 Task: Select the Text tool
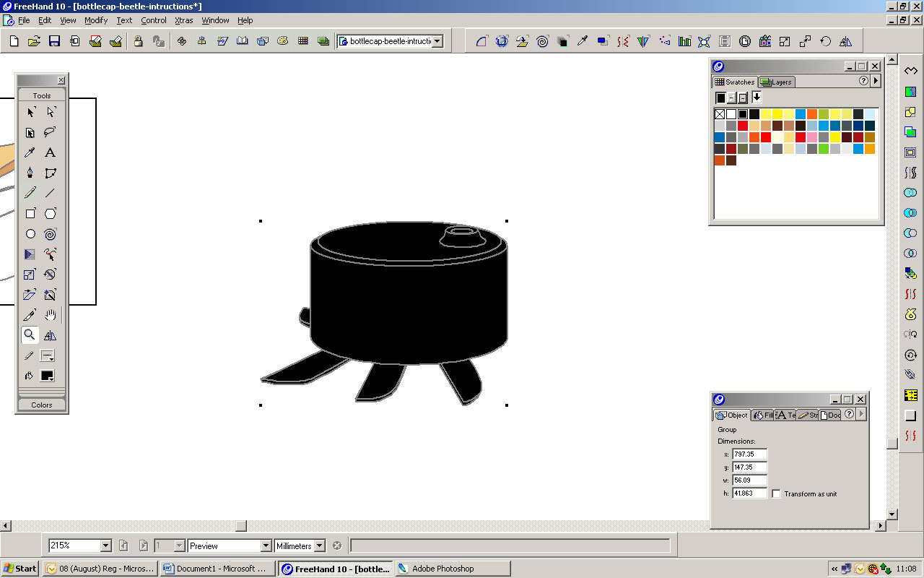point(50,152)
